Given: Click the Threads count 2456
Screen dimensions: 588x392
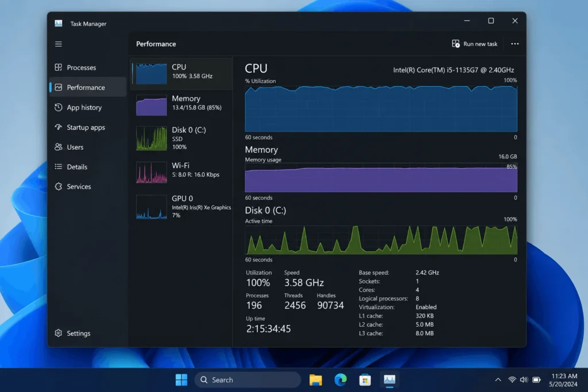Looking at the screenshot, I should pyautogui.click(x=295, y=305).
